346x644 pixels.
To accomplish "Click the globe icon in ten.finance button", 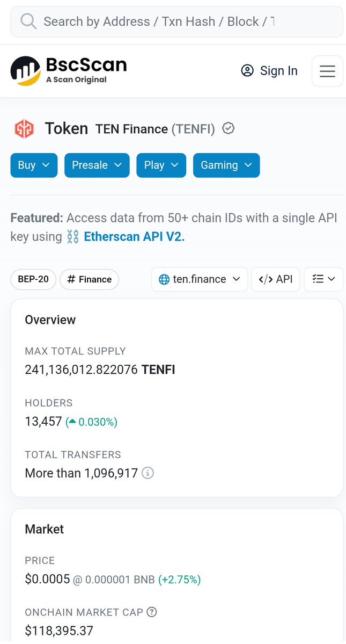I will 164,279.
